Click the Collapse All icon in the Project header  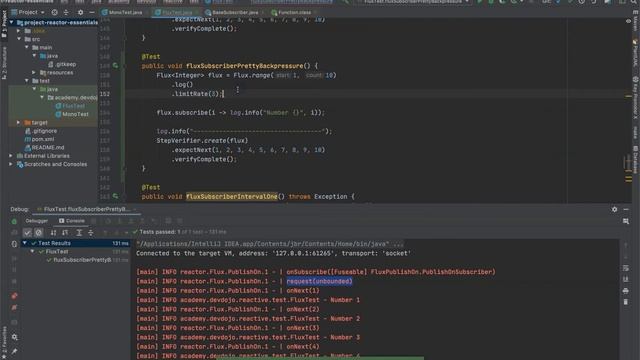[x=66, y=12]
